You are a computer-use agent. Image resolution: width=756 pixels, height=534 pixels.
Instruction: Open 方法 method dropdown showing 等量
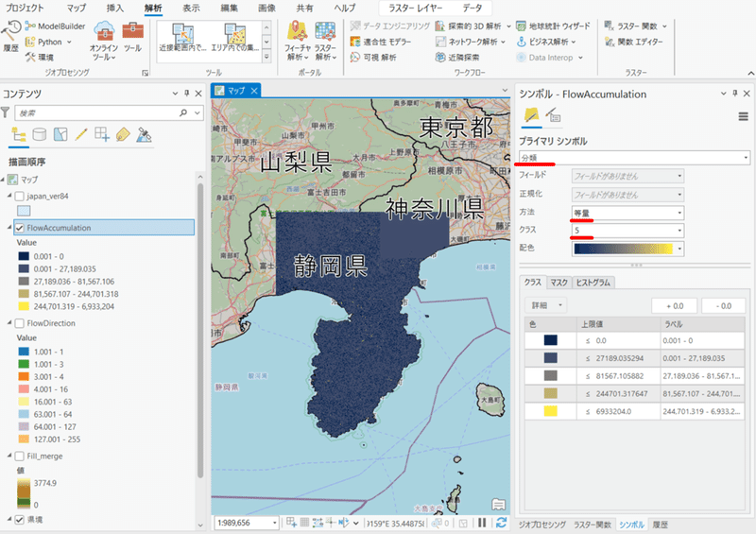point(627,213)
